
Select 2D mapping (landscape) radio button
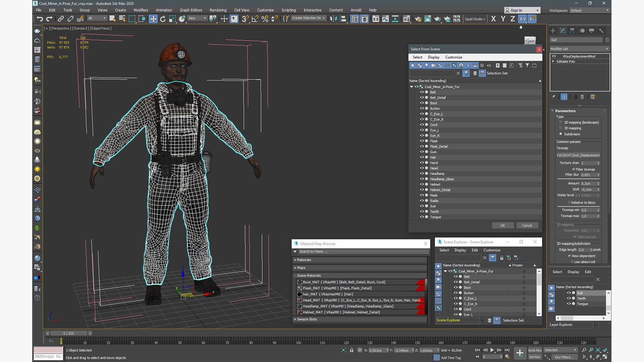(x=560, y=122)
